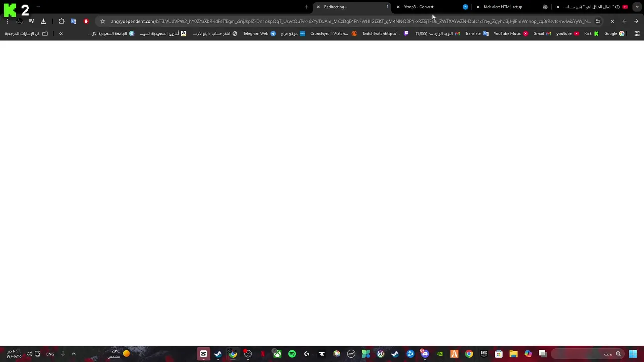The height and width of the screenshot is (362, 644).
Task: Open the أمازون السعودية bookmark
Action: coord(163,34)
